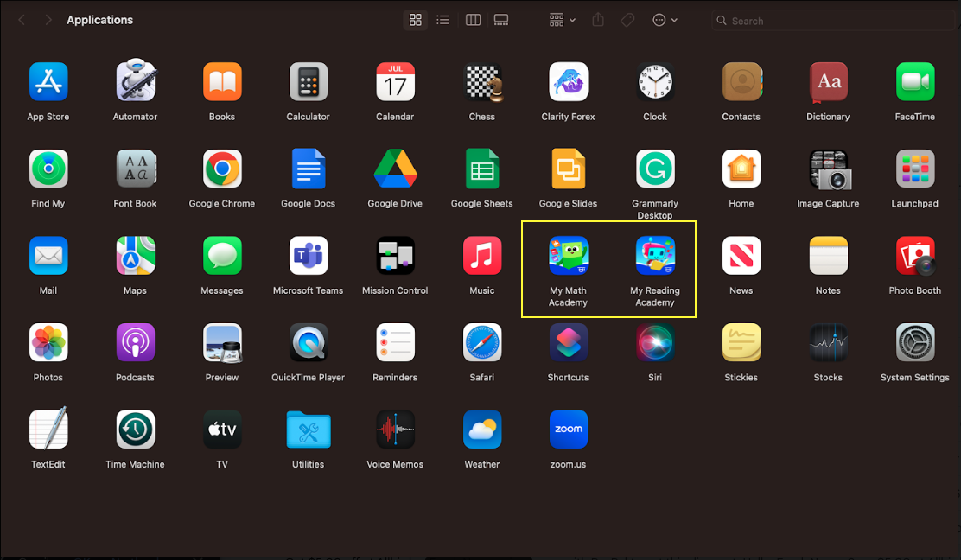Select the Reminders app icon
This screenshot has width=961, height=560.
pyautogui.click(x=395, y=342)
